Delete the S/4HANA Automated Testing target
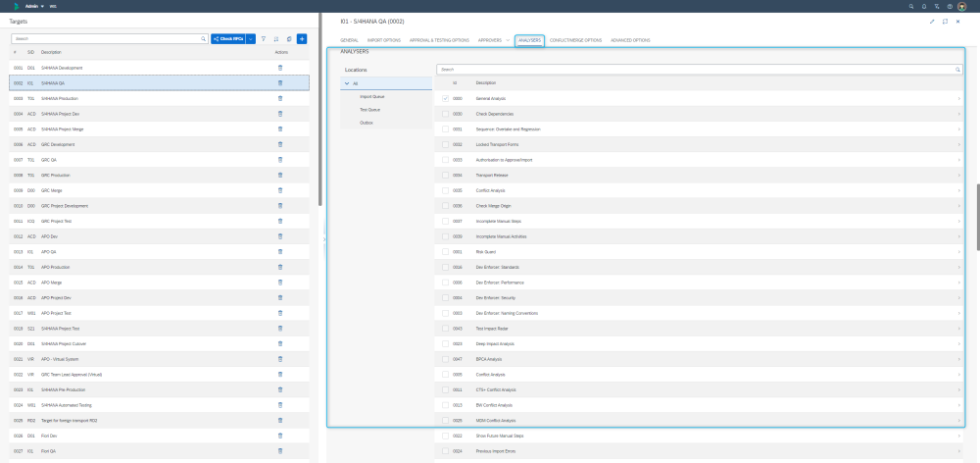 pyautogui.click(x=280, y=405)
